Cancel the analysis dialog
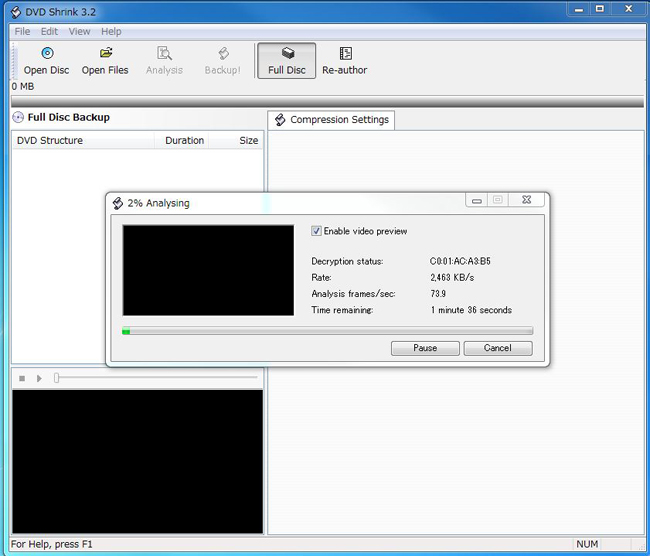The image size is (650, 556). 498,348
